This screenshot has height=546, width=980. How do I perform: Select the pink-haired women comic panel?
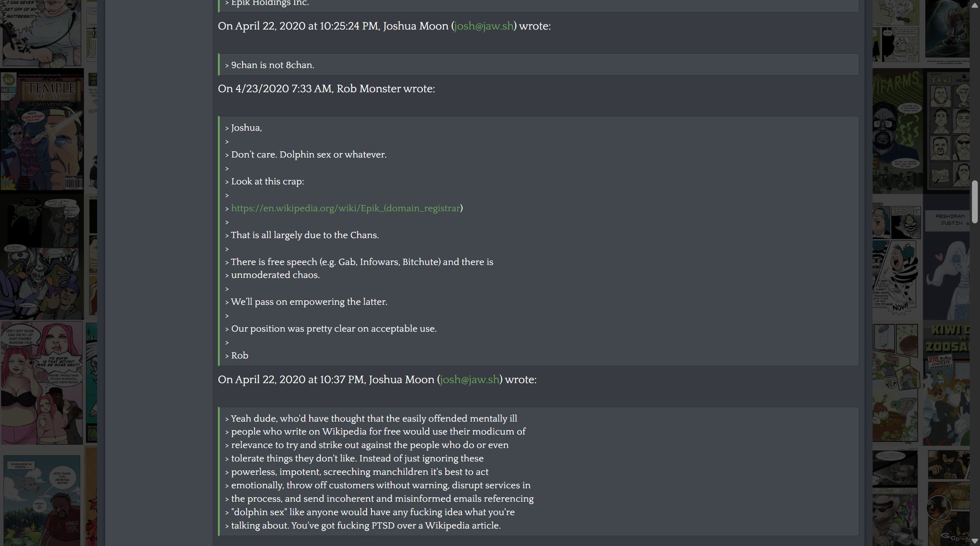pyautogui.click(x=42, y=382)
